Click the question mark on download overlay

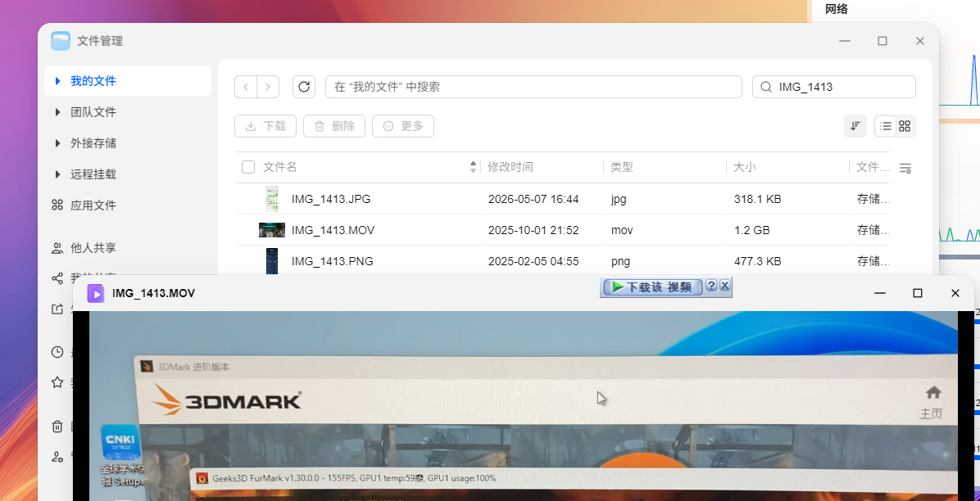click(711, 286)
